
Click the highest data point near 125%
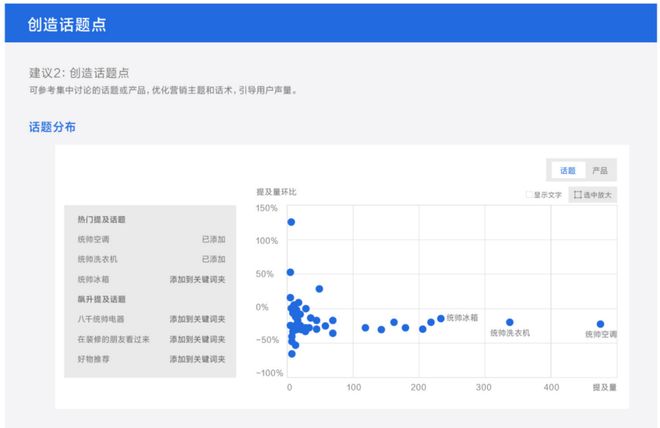click(x=291, y=222)
